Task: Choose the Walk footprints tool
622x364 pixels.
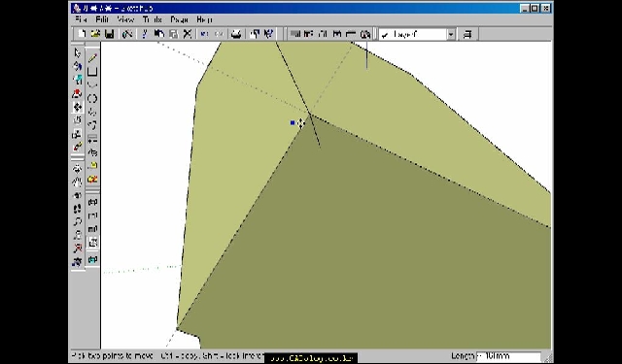Action: pyautogui.click(x=78, y=209)
